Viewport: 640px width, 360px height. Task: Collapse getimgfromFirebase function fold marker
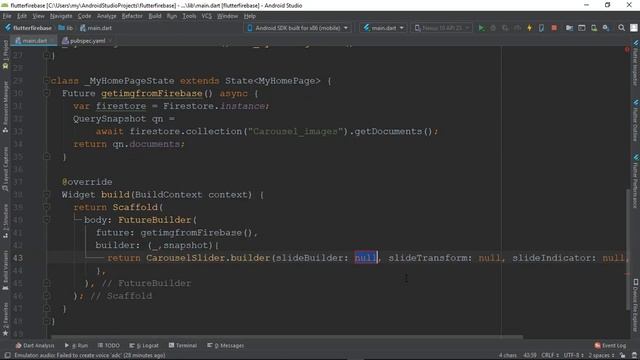pos(47,93)
